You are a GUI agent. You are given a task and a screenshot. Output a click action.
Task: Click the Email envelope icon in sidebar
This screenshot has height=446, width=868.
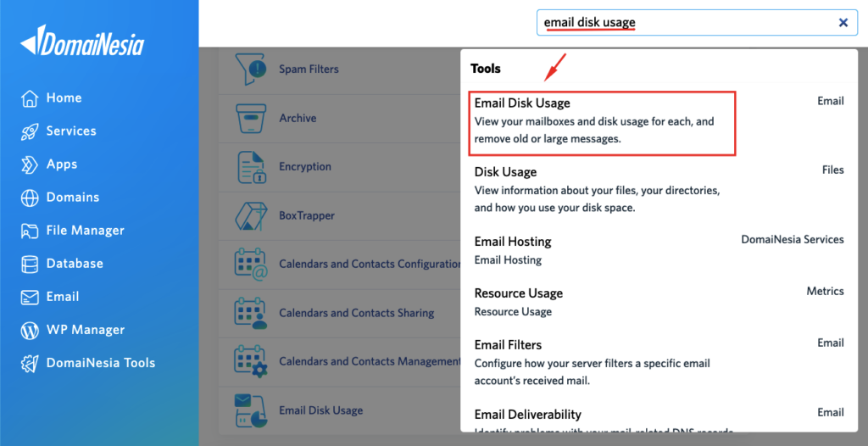pos(30,297)
